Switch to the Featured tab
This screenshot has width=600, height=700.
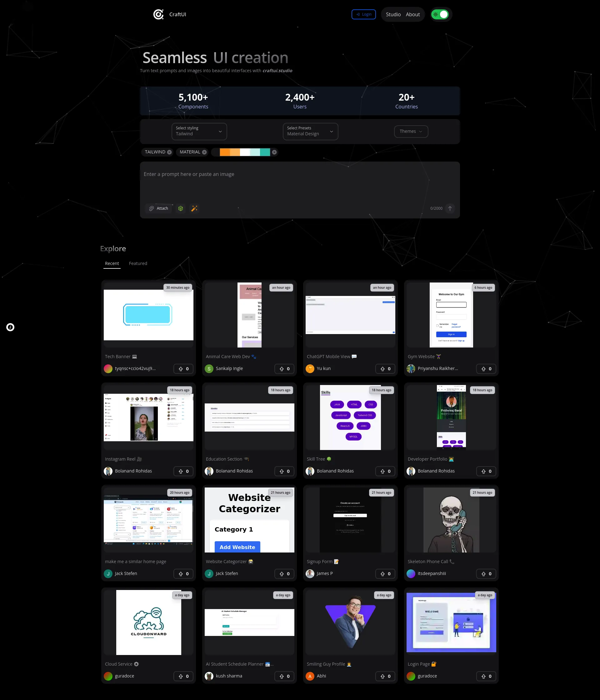click(138, 263)
